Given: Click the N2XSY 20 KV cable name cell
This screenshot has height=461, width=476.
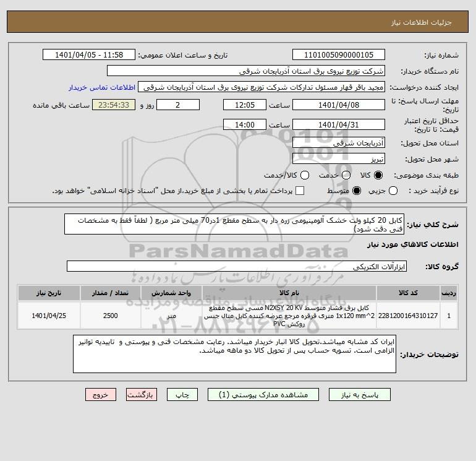Looking at the screenshot, I should click(289, 316).
